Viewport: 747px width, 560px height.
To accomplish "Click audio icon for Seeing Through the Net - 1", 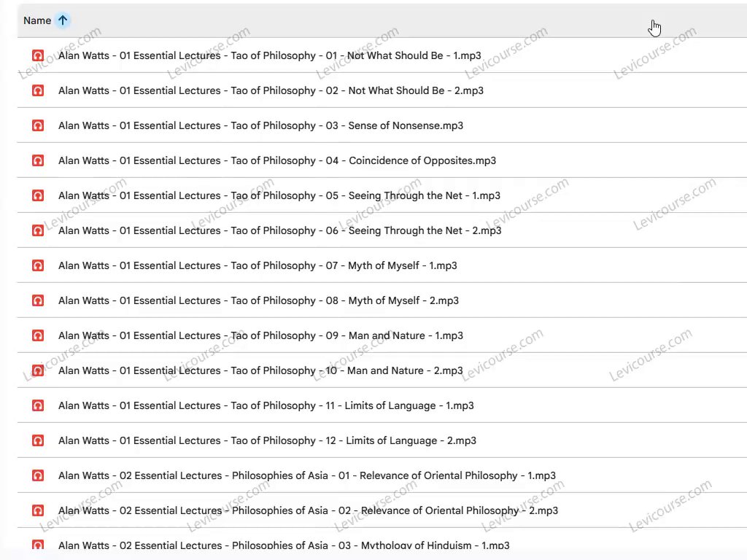I will click(38, 195).
